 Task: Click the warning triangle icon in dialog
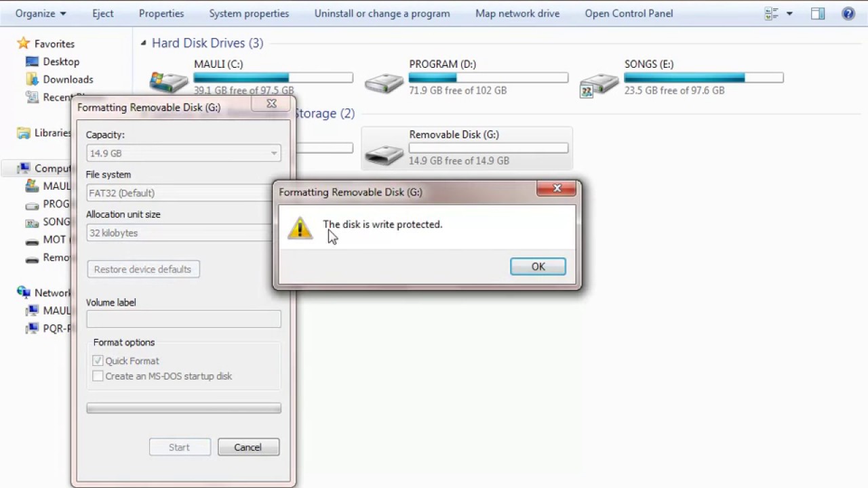[x=300, y=228]
